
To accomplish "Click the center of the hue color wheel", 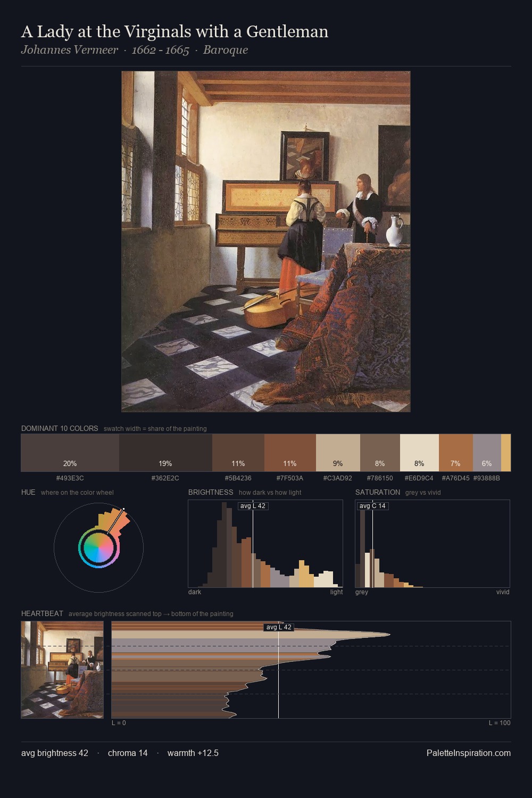I will tap(99, 547).
